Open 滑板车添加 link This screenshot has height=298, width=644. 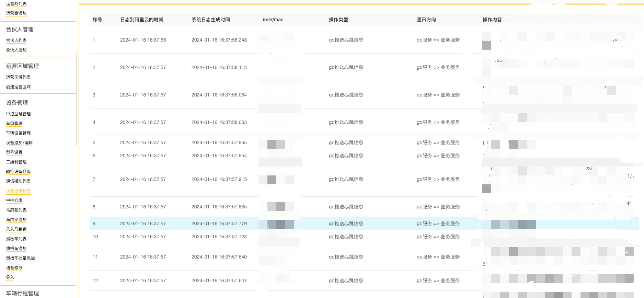coord(16,249)
